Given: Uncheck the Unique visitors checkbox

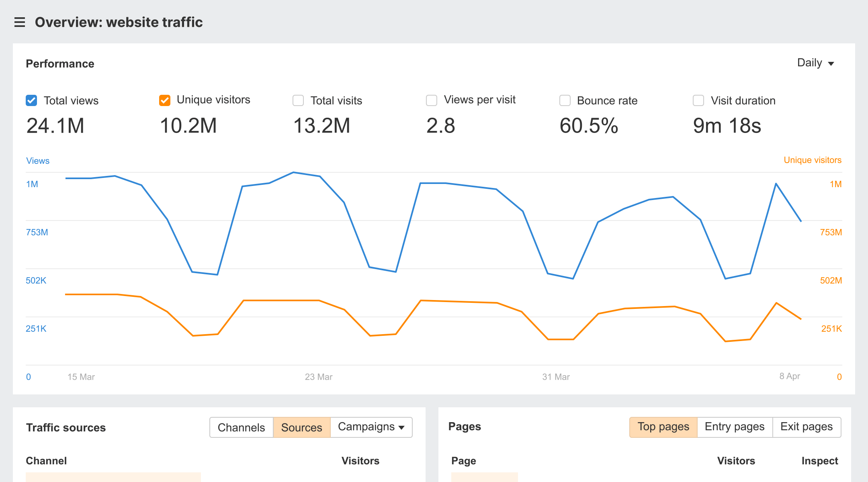Looking at the screenshot, I should (x=165, y=100).
